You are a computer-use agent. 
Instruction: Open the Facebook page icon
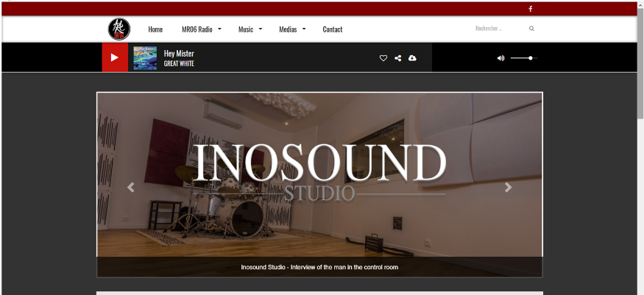click(531, 9)
